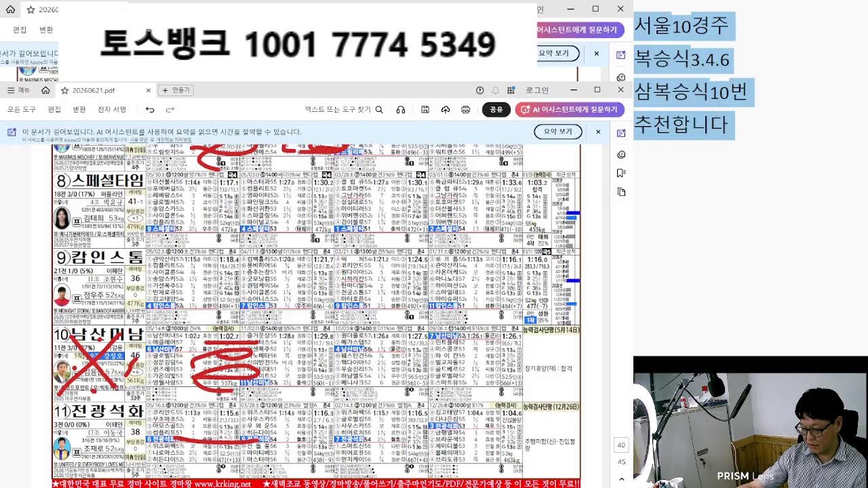Switch to the 20260621.pdf tab
Screen dimensions: 868x488
[x=95, y=90]
